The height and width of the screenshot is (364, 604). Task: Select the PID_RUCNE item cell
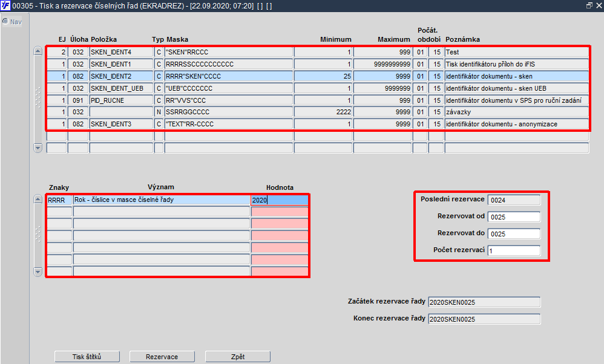[121, 100]
